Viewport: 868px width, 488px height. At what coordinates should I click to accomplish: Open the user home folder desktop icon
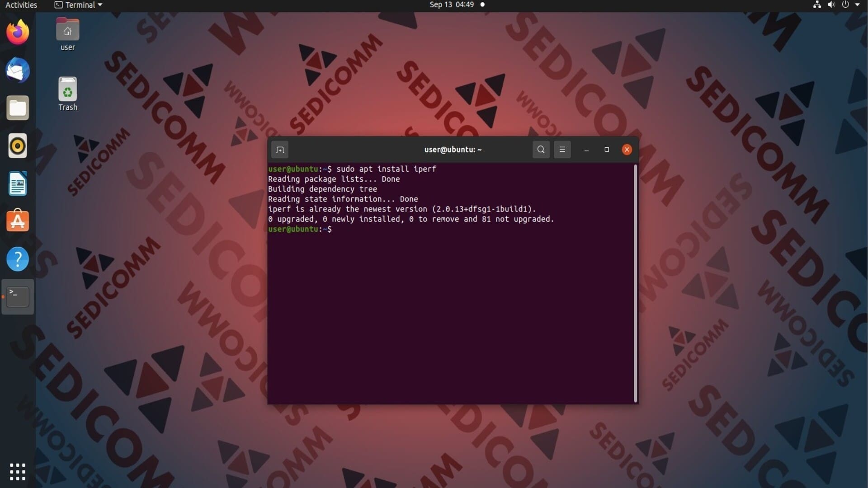pos(68,34)
